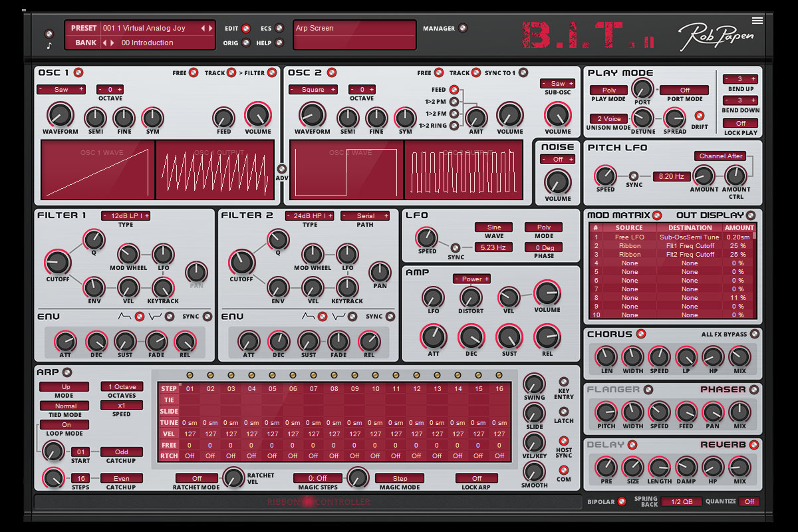Viewport: 798px width, 532px height.
Task: Open the Filter 2 Serial path dropdown
Action: (365, 215)
